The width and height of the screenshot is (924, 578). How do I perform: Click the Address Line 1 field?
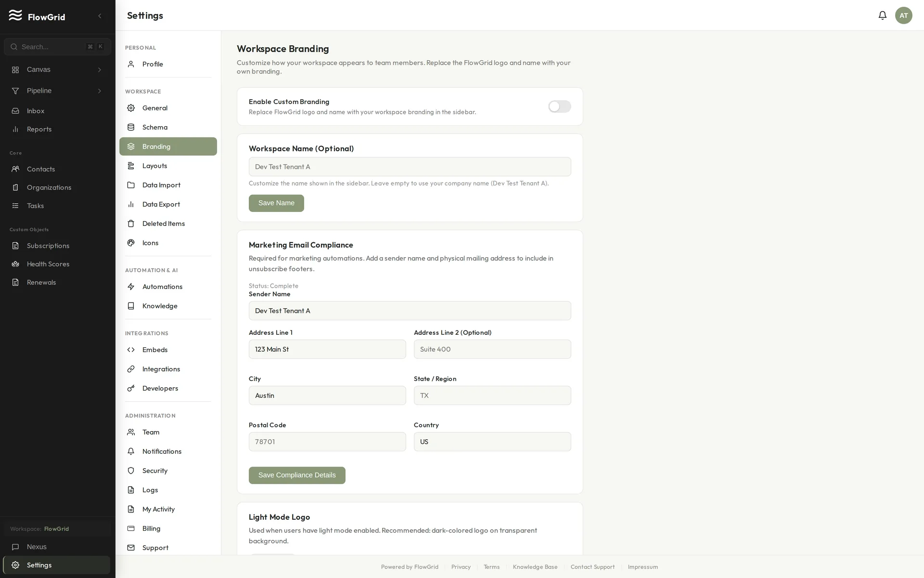pyautogui.click(x=327, y=349)
